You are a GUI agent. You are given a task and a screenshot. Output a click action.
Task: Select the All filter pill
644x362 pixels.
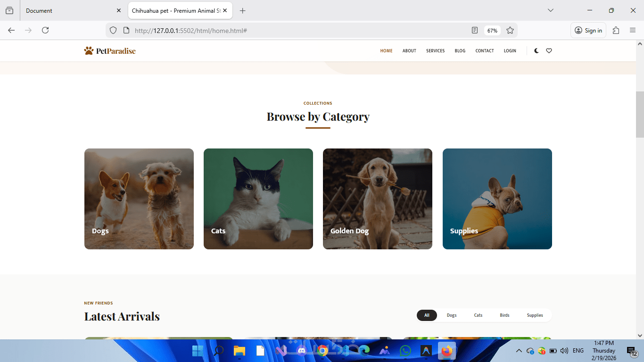coord(427,315)
